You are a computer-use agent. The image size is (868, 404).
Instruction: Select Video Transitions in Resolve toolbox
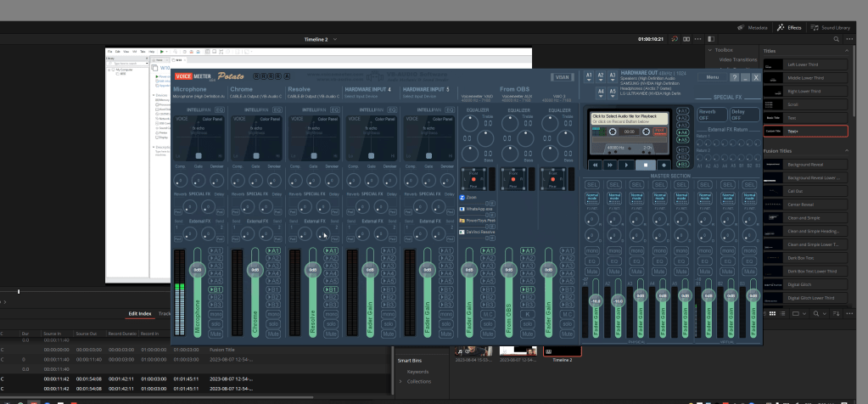click(x=738, y=59)
